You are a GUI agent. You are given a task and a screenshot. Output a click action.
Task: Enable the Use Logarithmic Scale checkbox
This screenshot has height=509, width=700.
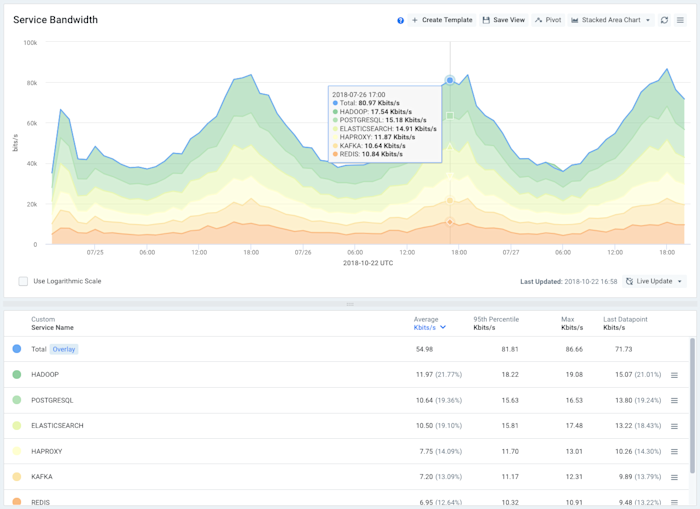(x=23, y=281)
